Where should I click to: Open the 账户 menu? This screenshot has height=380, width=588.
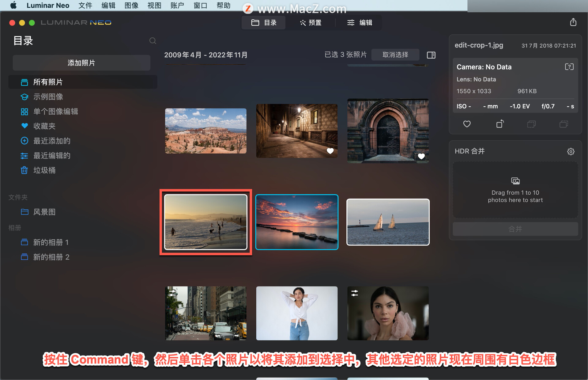pos(177,5)
